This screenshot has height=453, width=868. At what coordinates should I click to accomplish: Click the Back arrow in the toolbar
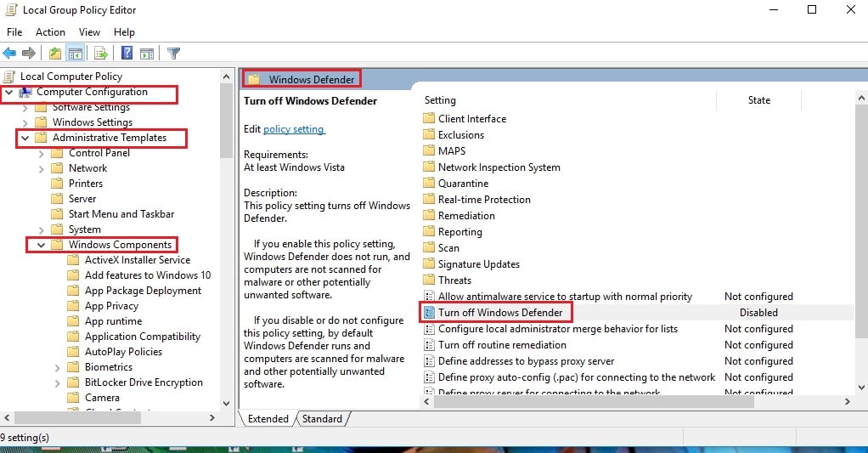[10, 54]
